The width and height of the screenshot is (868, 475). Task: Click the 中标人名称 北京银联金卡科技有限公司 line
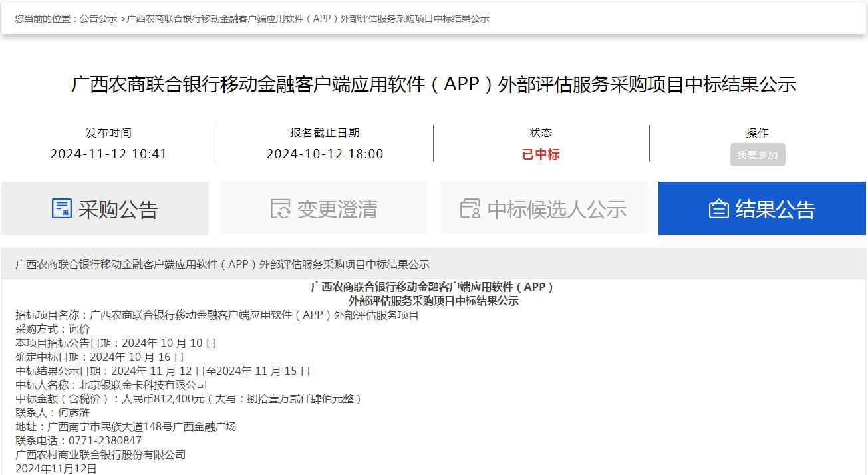111,385
